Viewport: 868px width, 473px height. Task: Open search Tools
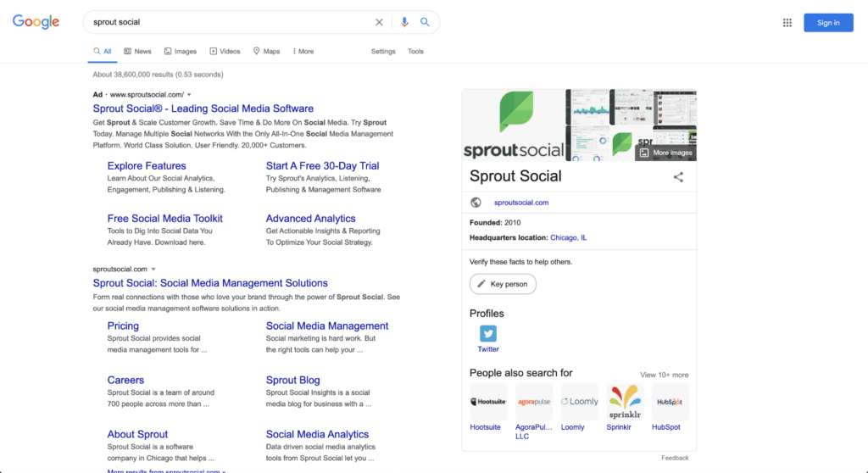(415, 52)
